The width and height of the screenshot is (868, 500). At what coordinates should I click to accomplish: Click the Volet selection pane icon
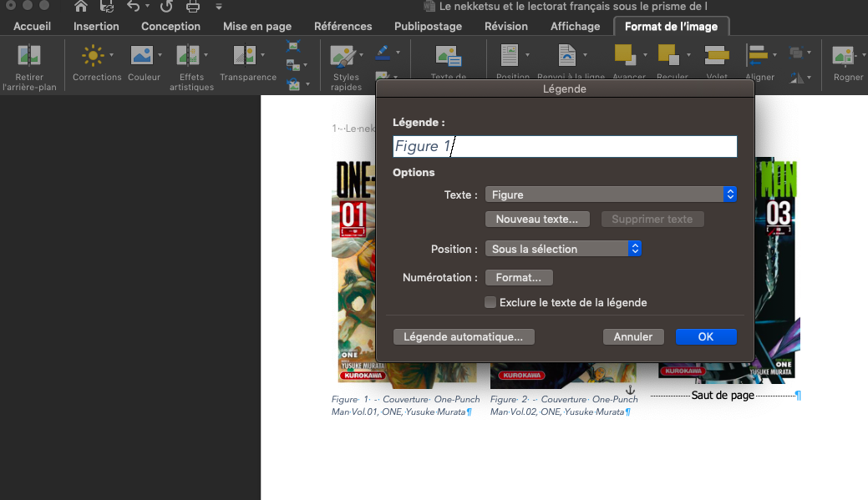coord(717,55)
